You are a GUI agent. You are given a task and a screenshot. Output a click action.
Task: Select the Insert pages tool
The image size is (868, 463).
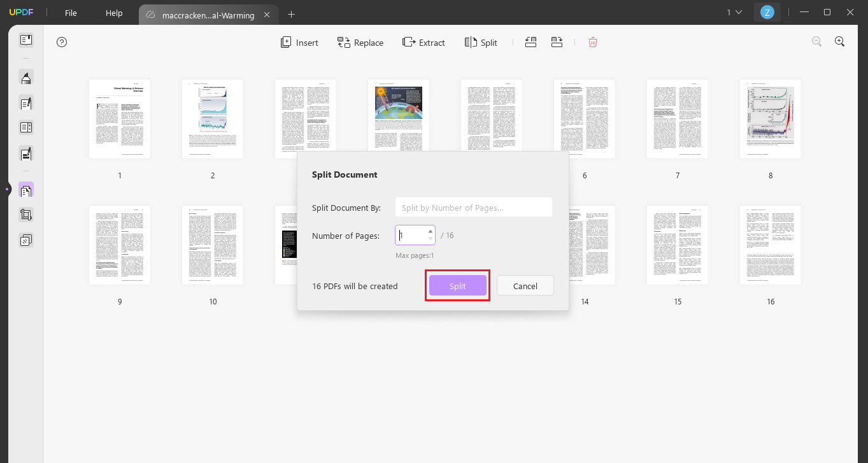(x=299, y=42)
